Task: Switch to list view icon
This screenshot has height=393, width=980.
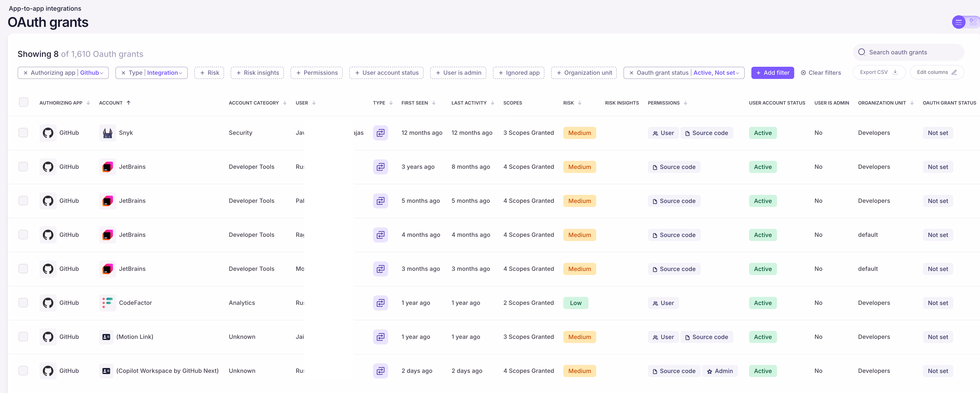Action: [958, 22]
